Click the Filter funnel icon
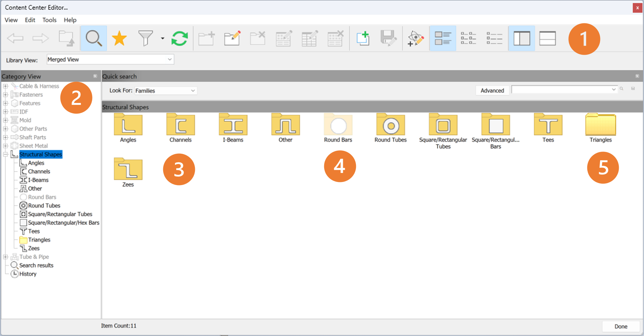This screenshot has width=644, height=336. pos(145,39)
